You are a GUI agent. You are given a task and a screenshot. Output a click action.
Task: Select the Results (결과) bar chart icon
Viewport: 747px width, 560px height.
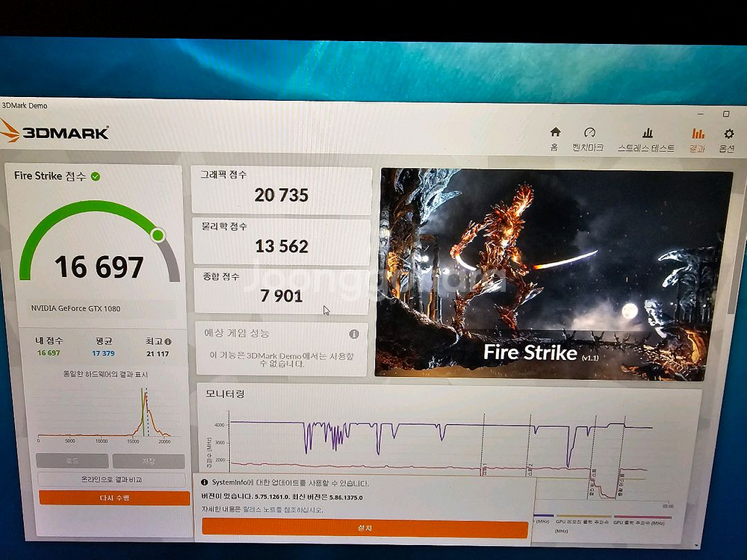pos(698,134)
